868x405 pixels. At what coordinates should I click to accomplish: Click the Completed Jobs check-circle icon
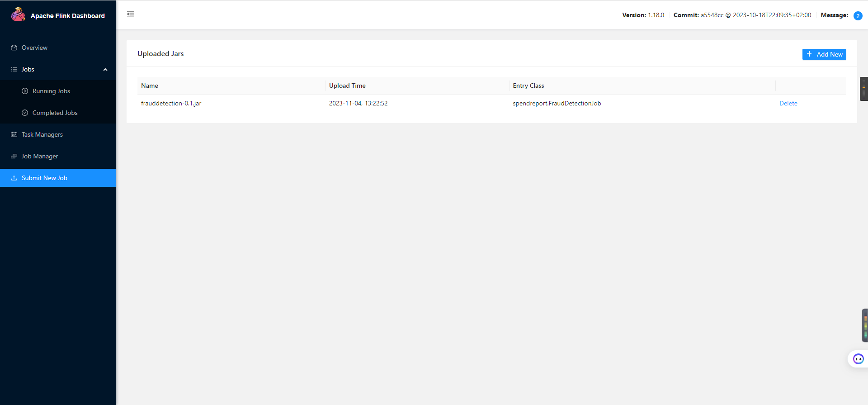25,113
